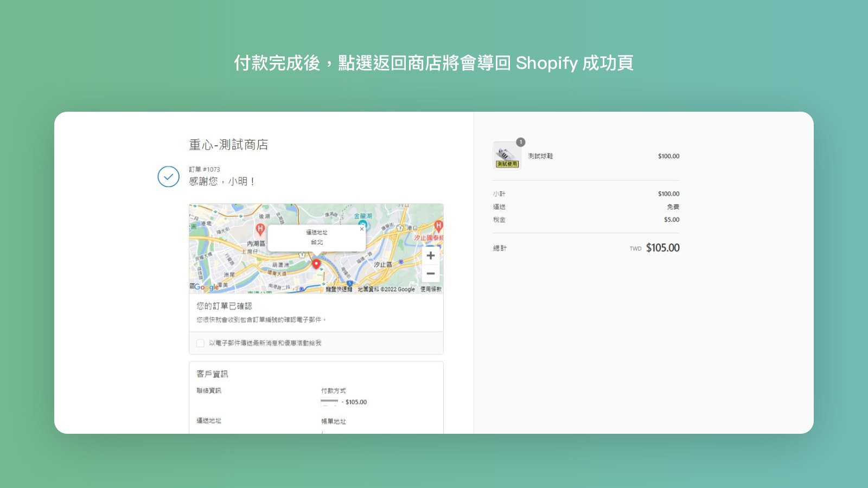Click the payment card icon before $105.00
The image size is (868, 488).
click(x=329, y=402)
